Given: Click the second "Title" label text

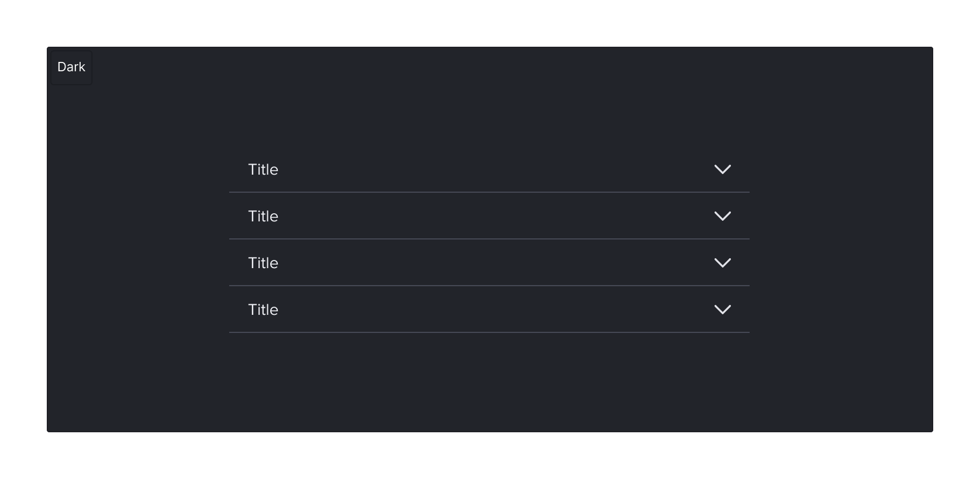Looking at the screenshot, I should tap(263, 216).
